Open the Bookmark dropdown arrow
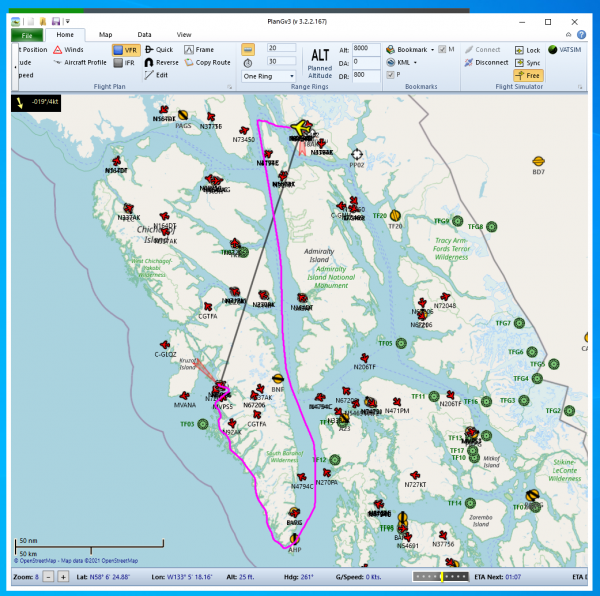This screenshot has width=600, height=596. click(x=432, y=49)
